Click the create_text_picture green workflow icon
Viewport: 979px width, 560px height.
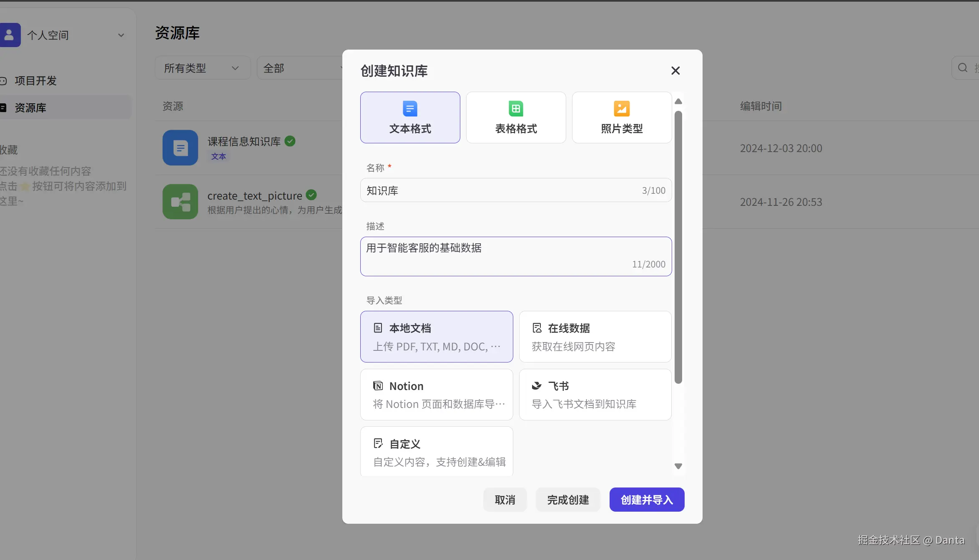click(x=180, y=202)
